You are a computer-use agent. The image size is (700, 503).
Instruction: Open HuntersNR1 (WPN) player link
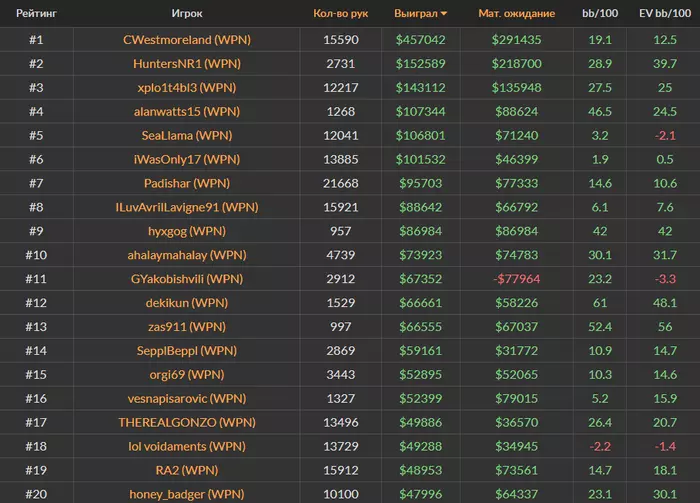(187, 64)
